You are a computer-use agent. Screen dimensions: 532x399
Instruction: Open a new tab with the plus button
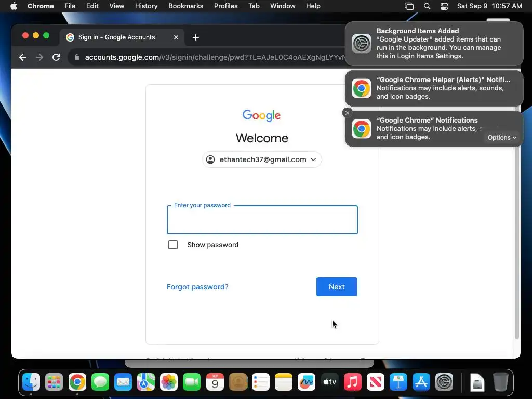pyautogui.click(x=196, y=37)
